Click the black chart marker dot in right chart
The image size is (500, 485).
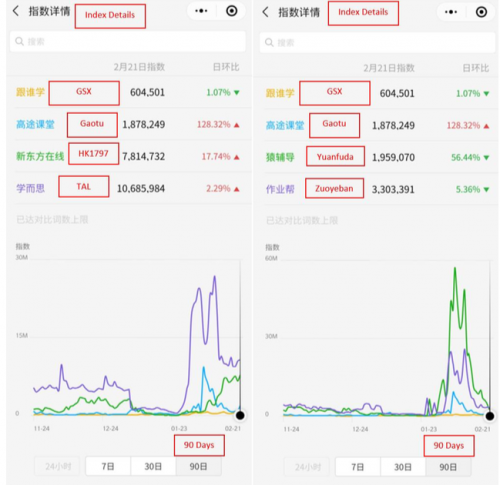490,416
